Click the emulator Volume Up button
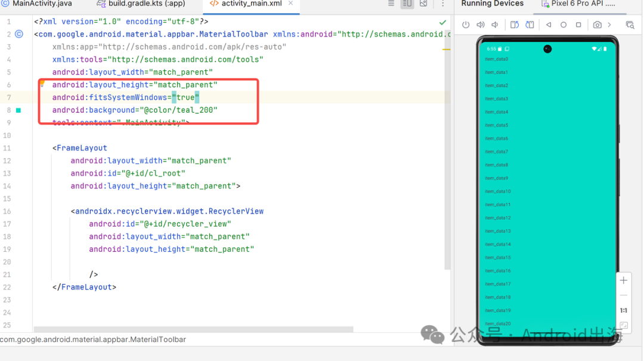The image size is (644, 361). [481, 24]
